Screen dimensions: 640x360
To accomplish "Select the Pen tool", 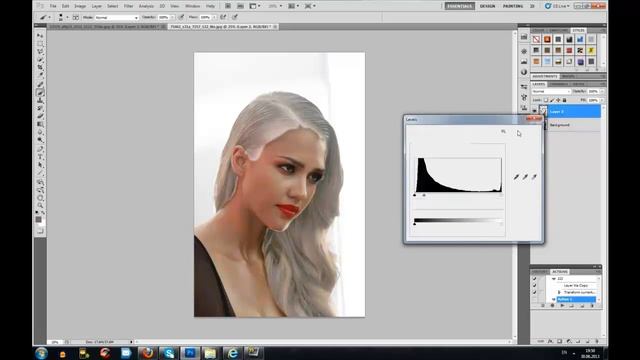I will pos(40,149).
